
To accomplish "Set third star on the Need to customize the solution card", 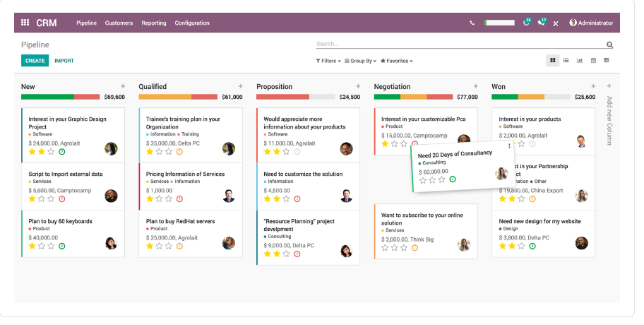I will (x=286, y=199).
